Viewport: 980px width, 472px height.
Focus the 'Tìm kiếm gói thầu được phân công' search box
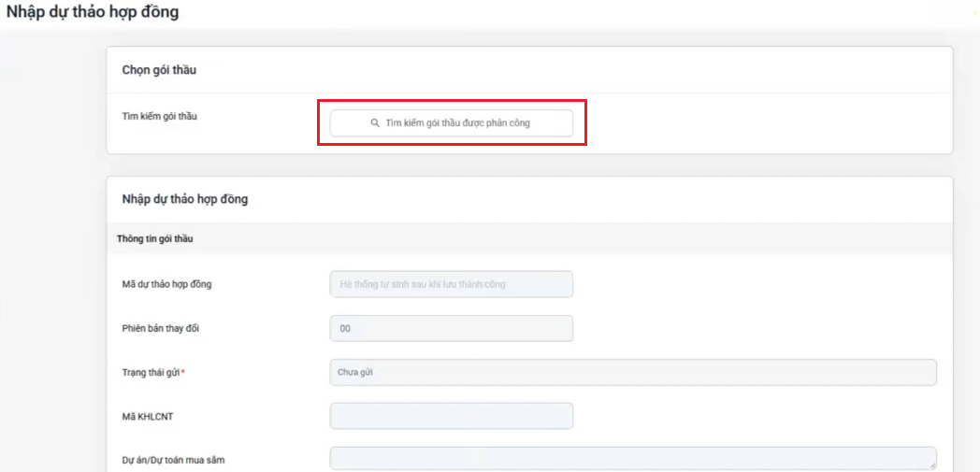[452, 123]
